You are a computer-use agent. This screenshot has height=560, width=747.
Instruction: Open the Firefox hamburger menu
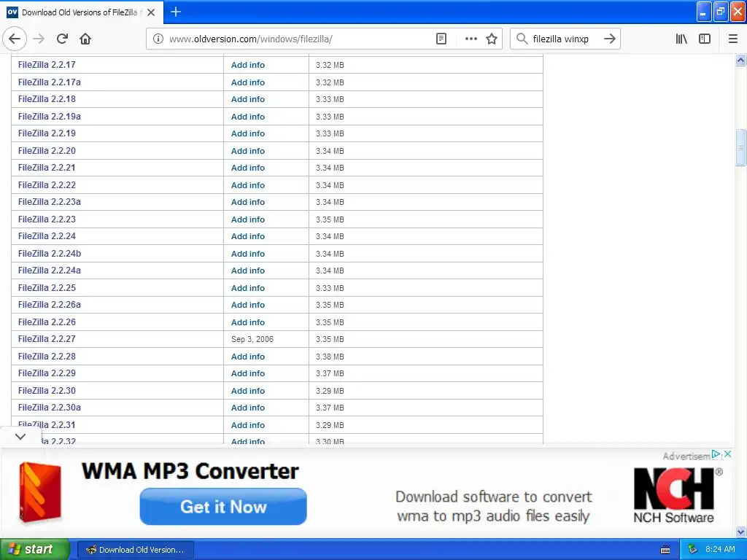[732, 39]
